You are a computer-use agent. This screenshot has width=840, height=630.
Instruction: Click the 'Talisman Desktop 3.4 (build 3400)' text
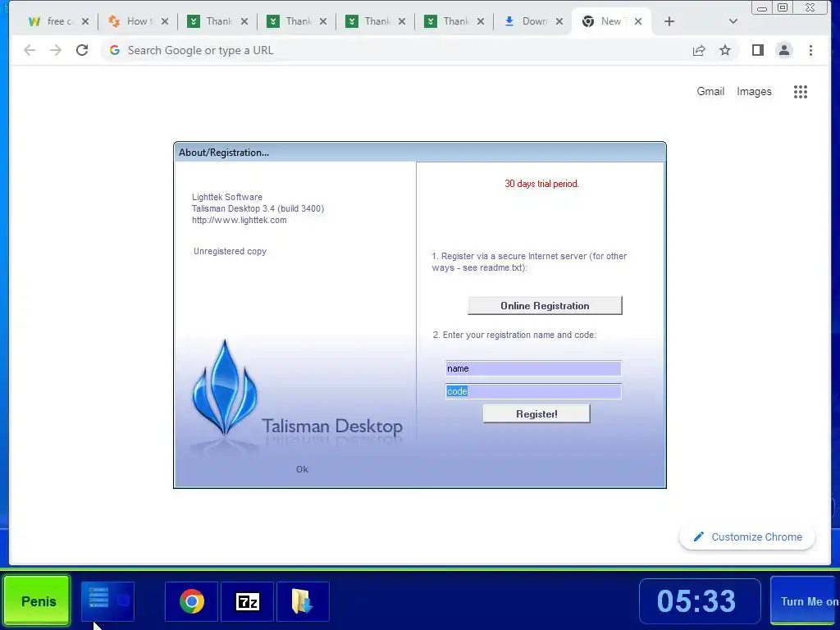pos(258,208)
